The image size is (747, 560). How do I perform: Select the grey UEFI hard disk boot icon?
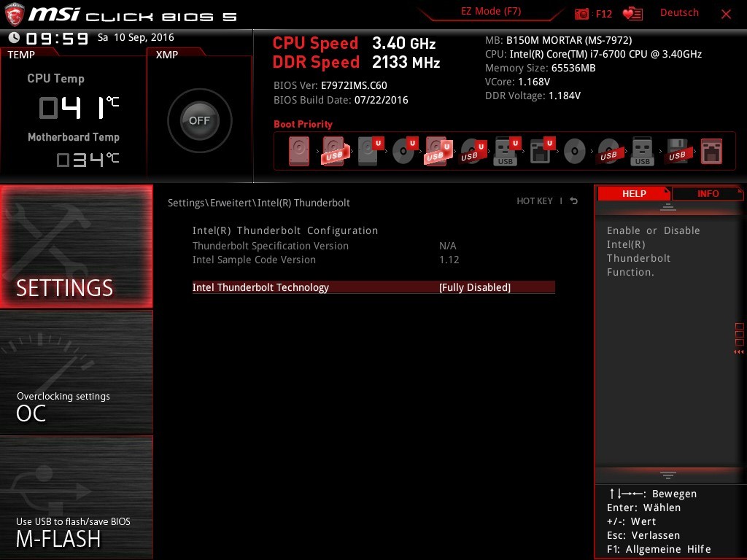point(370,152)
